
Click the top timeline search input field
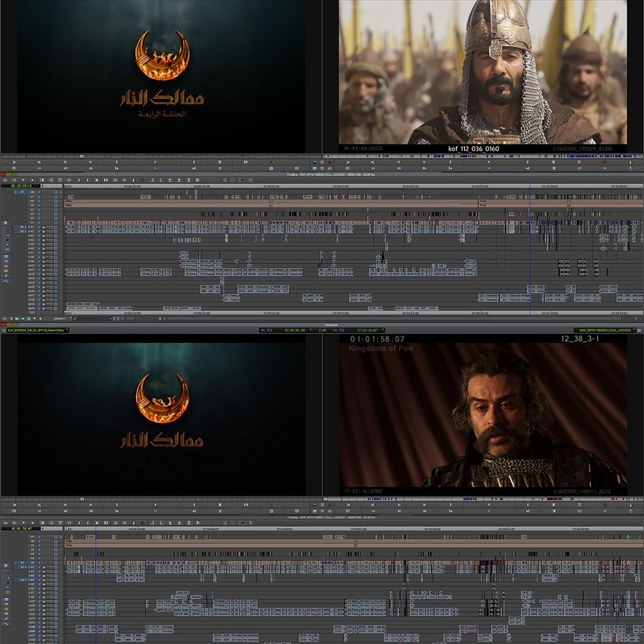[x=93, y=318]
